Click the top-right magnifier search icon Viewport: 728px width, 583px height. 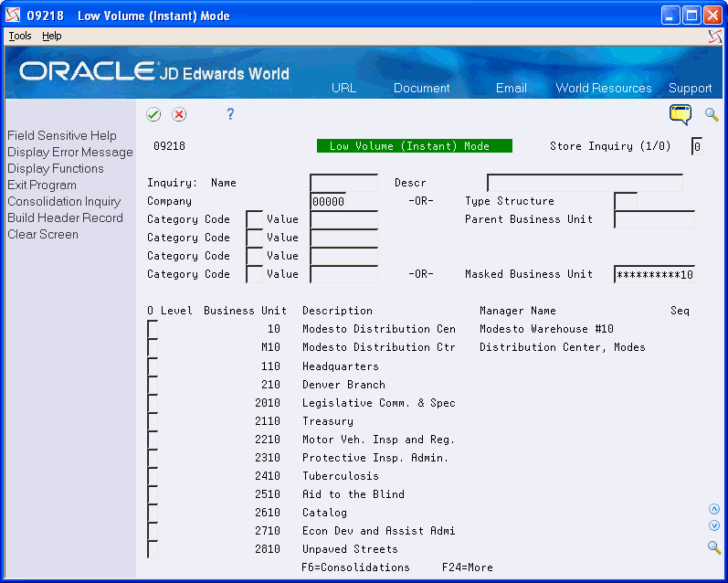point(712,114)
